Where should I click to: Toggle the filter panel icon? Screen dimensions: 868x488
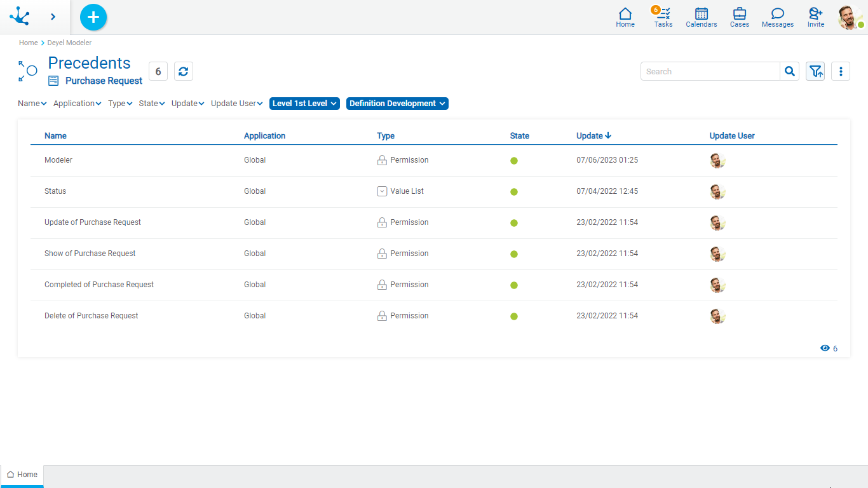coord(815,71)
